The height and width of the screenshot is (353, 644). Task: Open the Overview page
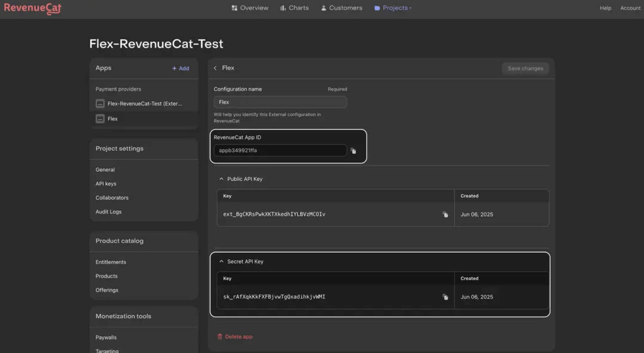(x=250, y=8)
